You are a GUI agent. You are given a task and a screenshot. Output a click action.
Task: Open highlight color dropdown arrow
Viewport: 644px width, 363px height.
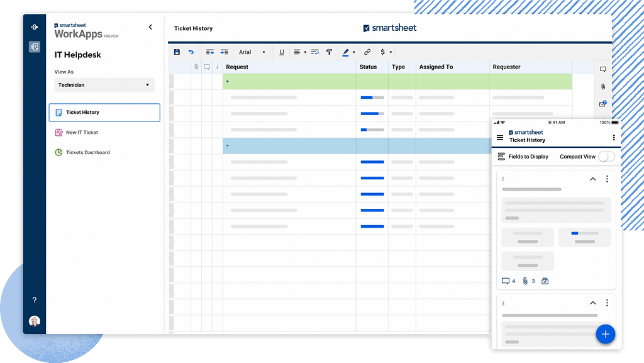[x=354, y=53]
